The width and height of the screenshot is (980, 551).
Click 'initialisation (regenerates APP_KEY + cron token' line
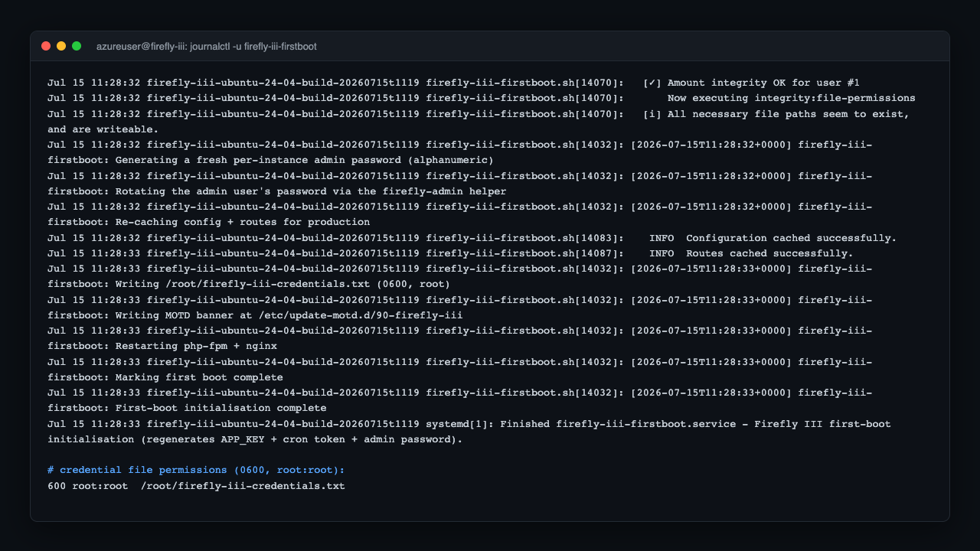point(255,439)
